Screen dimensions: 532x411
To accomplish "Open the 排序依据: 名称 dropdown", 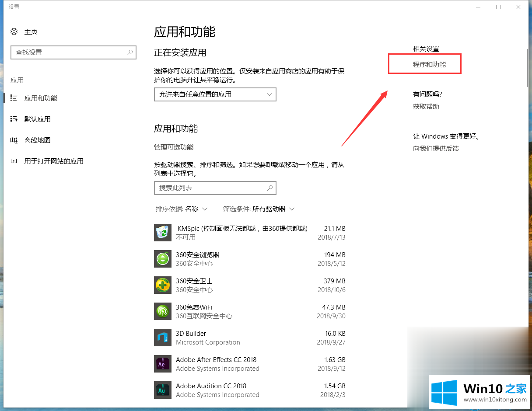I will coord(182,209).
